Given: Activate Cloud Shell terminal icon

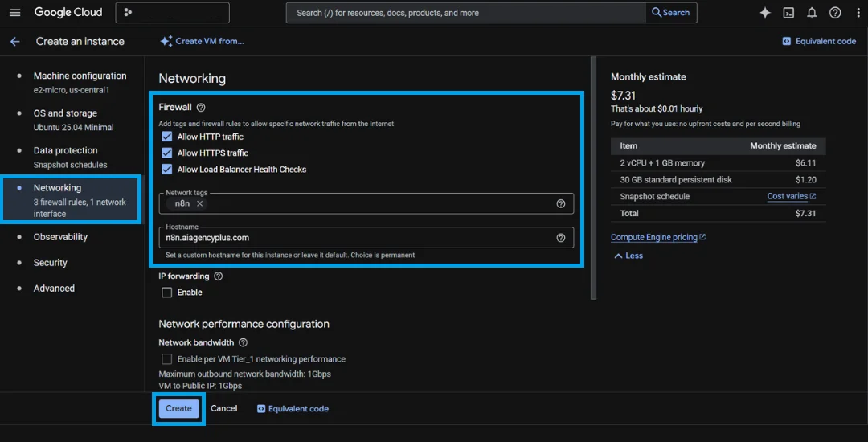Looking at the screenshot, I should point(789,14).
